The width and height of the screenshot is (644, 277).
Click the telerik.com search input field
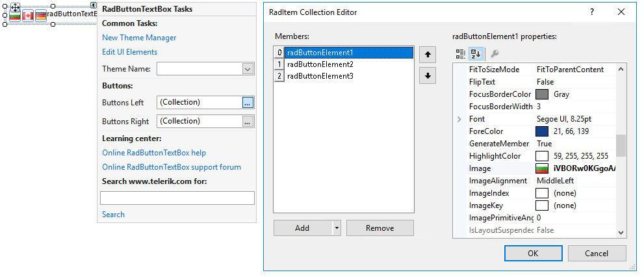click(177, 198)
